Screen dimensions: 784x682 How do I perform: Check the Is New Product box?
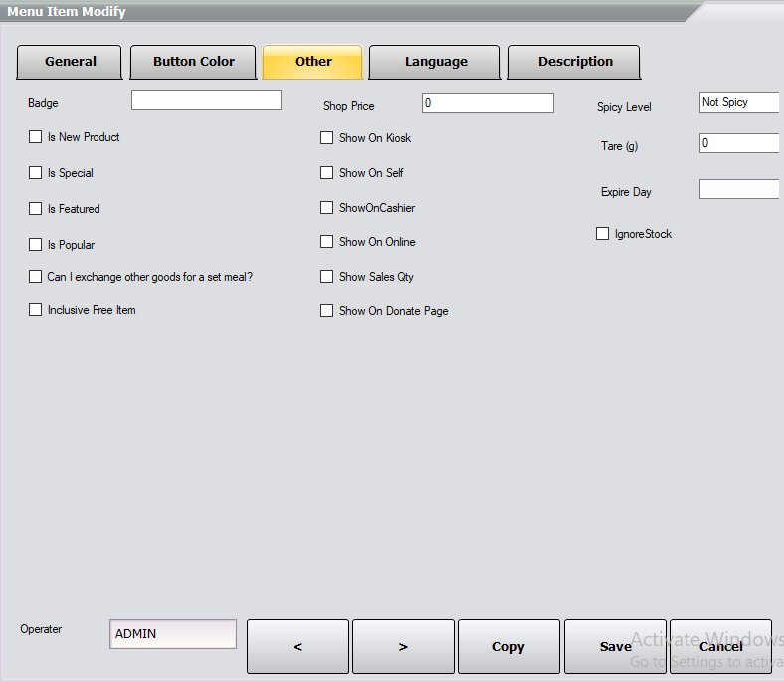36,137
